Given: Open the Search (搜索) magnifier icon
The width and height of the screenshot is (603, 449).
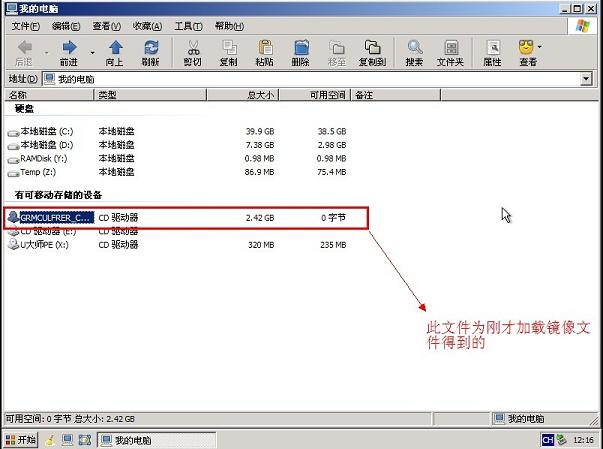Looking at the screenshot, I should tap(414, 52).
